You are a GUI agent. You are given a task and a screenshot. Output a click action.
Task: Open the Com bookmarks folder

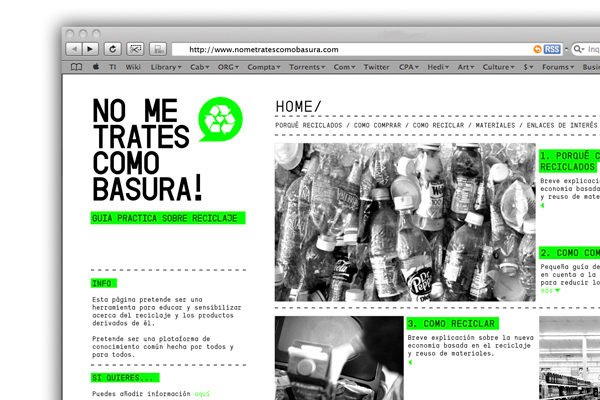point(344,67)
